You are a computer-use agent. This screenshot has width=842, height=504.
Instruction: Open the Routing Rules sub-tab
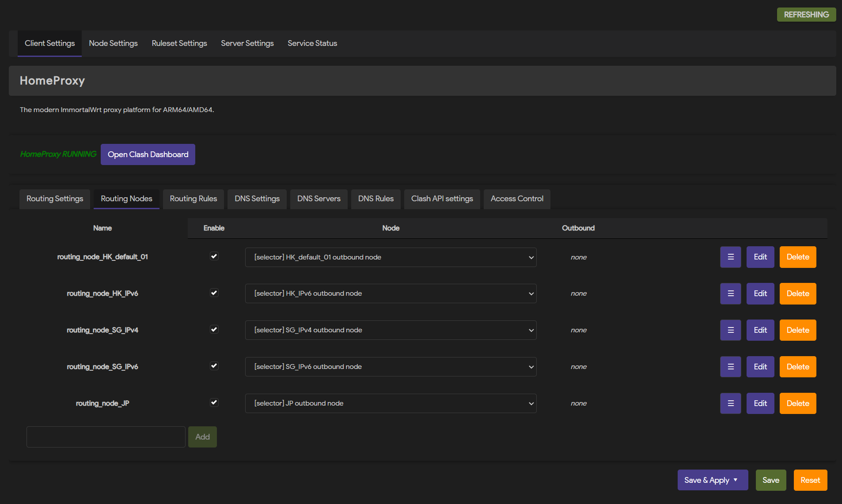(x=193, y=199)
